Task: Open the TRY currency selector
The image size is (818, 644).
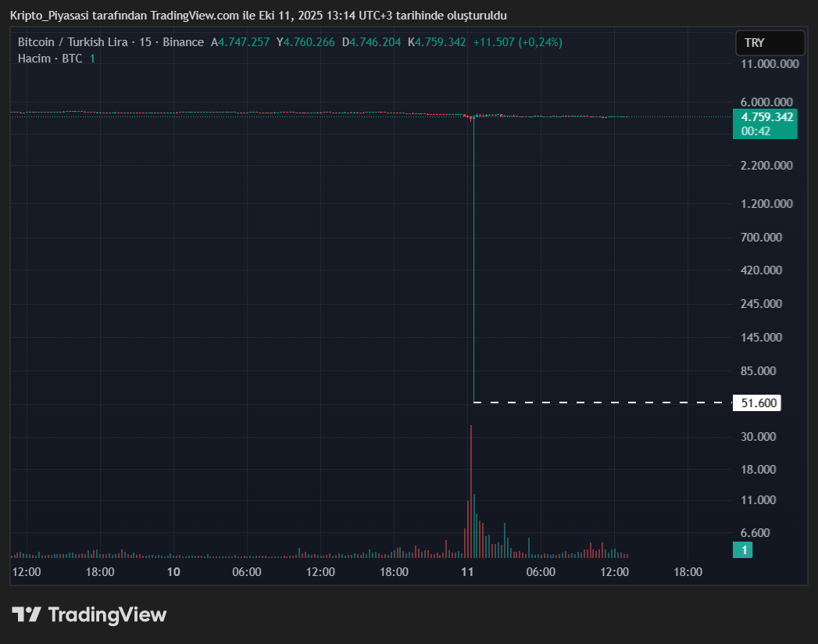Action: [770, 43]
